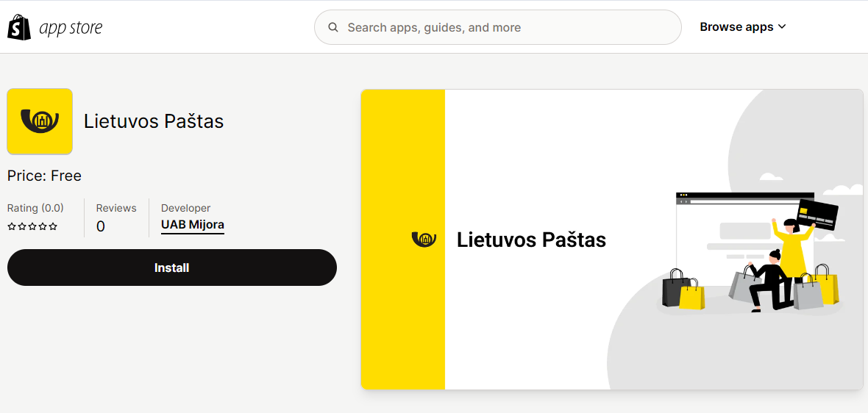Screen dimensions: 868x413
Task: Click the Lietuvos Paštas yellow app icon
Action: [x=40, y=121]
